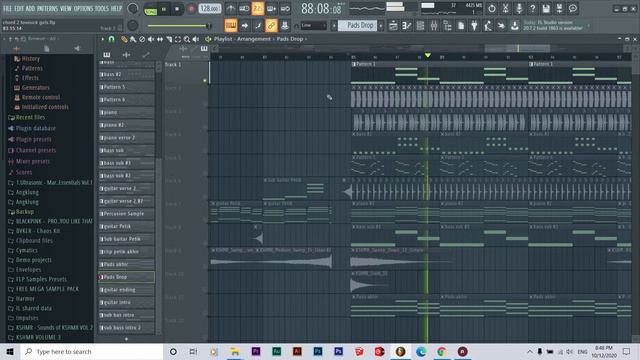Select the Paint brush tool in playlist
The width and height of the screenshot is (640, 360).
(x=133, y=39)
